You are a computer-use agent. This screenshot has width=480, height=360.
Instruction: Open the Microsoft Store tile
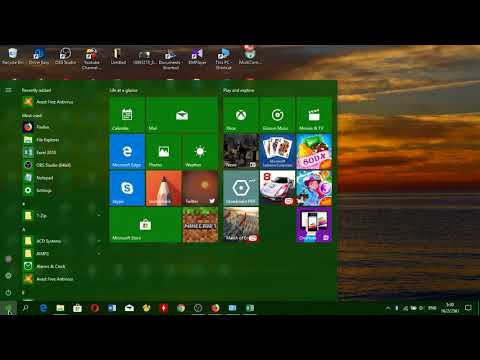coord(145,225)
